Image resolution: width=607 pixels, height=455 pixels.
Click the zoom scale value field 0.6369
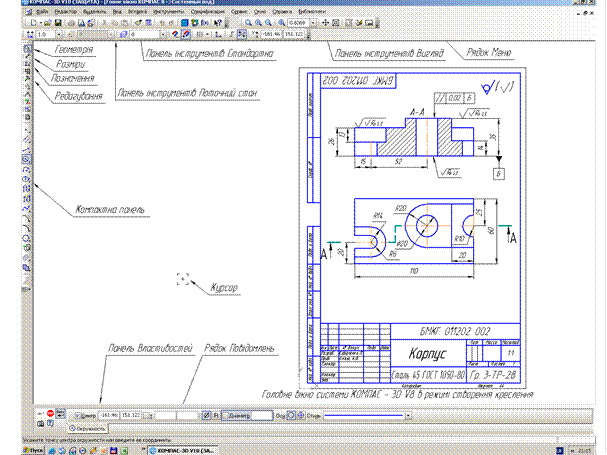point(298,23)
